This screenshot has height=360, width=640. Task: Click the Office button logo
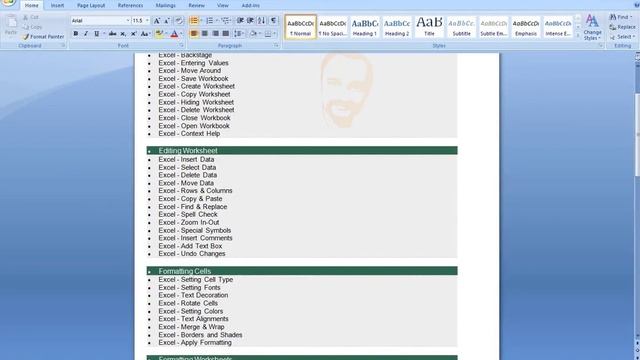coord(8,2)
